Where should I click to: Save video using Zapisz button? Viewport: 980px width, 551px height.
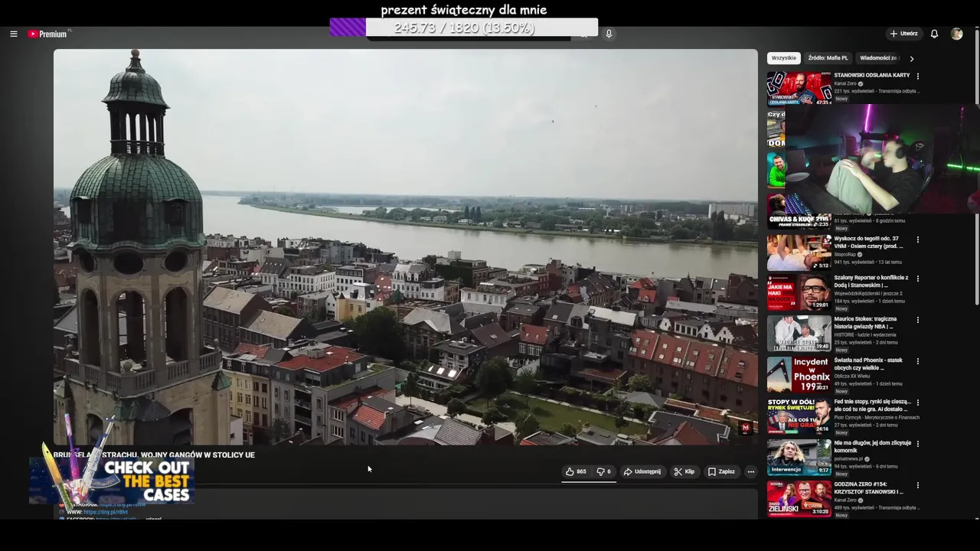(721, 471)
